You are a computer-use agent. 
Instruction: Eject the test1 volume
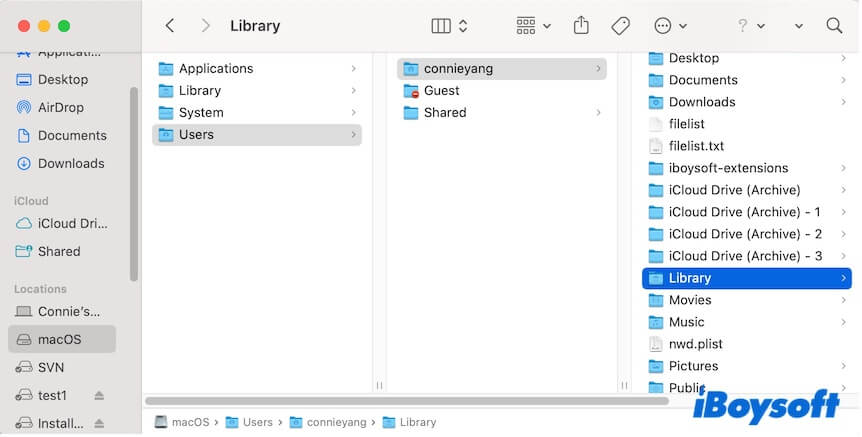click(x=99, y=395)
